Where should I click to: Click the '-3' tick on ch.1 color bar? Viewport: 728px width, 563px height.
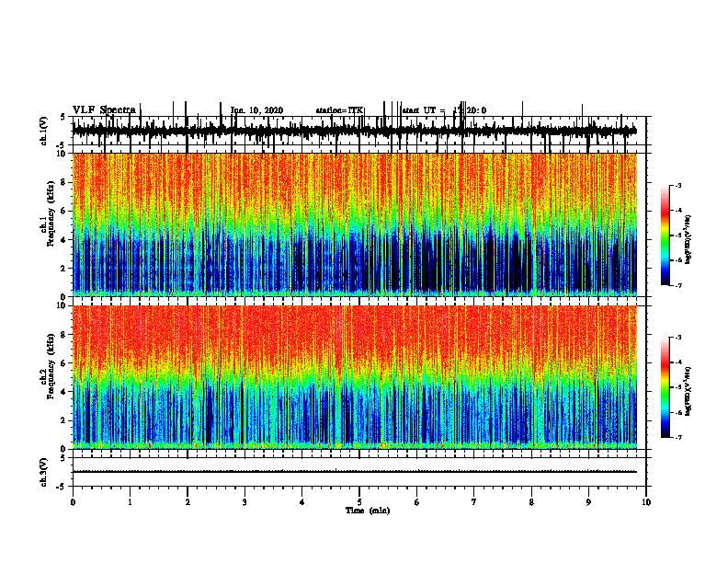coord(677,185)
